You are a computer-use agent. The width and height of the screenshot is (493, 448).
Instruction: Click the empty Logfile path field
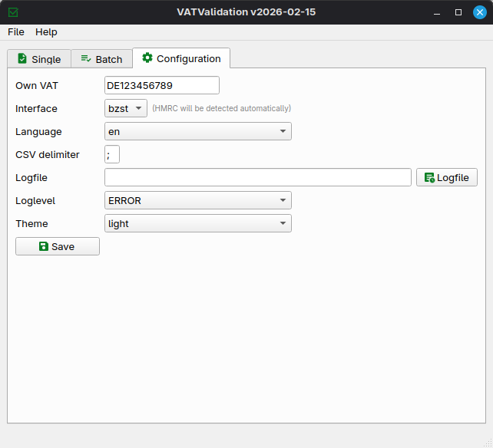[x=257, y=177]
